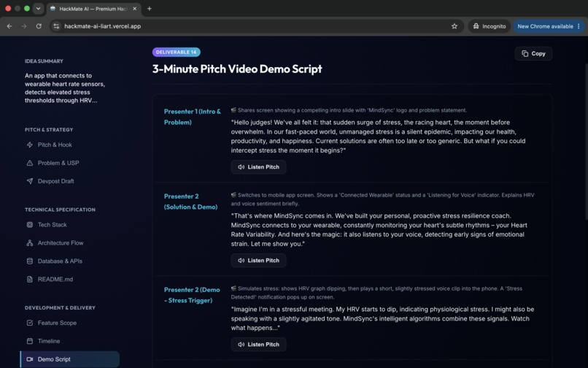
Task: Listen to Presenter 1 intro pitch
Action: (258, 167)
